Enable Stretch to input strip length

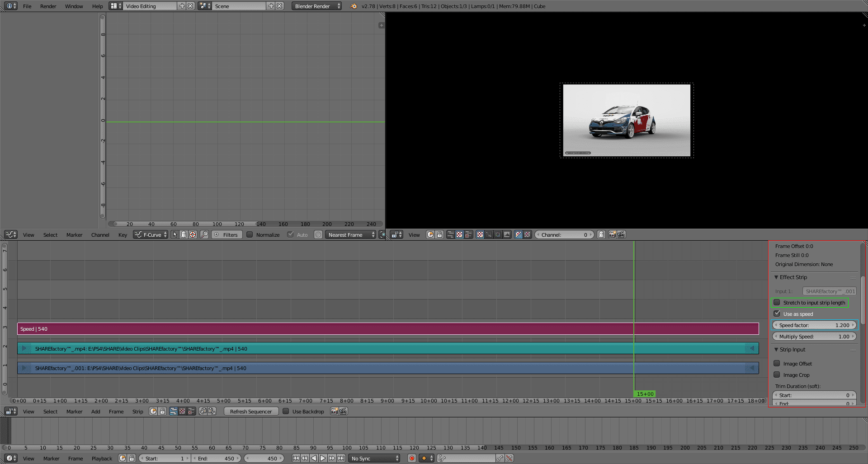tap(777, 303)
